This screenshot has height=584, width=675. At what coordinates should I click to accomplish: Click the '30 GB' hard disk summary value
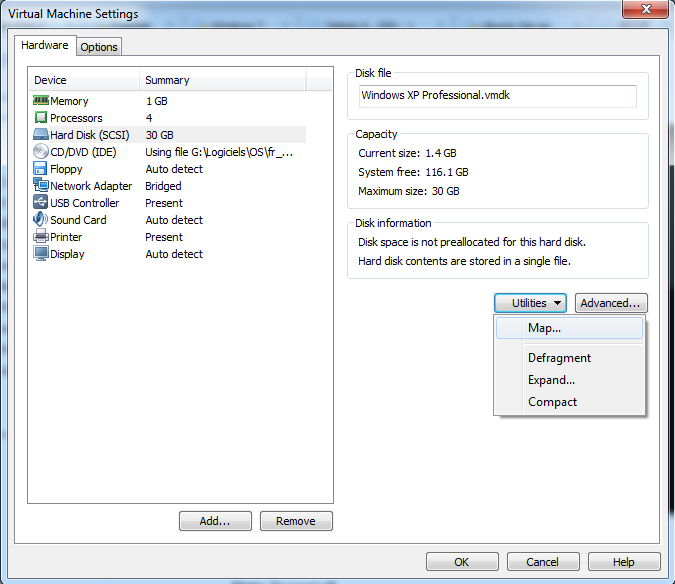pyautogui.click(x=159, y=135)
